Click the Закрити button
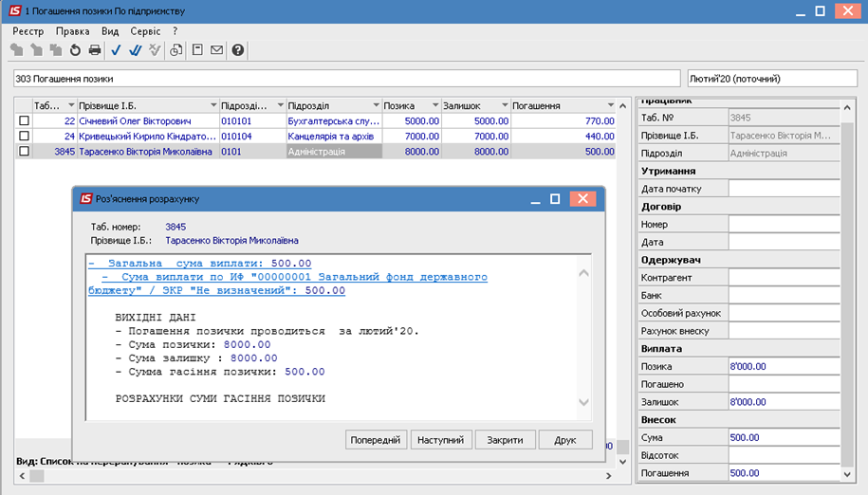868x495 pixels. pyautogui.click(x=505, y=440)
